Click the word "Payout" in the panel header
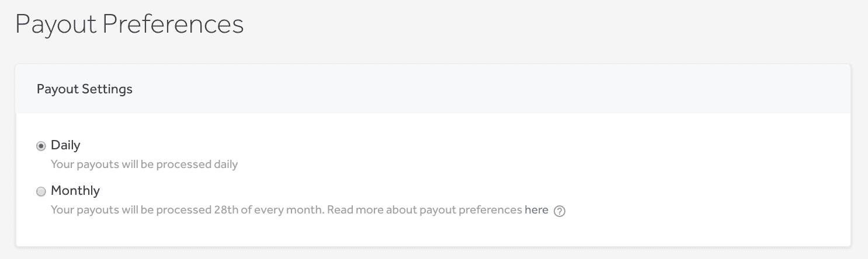 click(57, 89)
